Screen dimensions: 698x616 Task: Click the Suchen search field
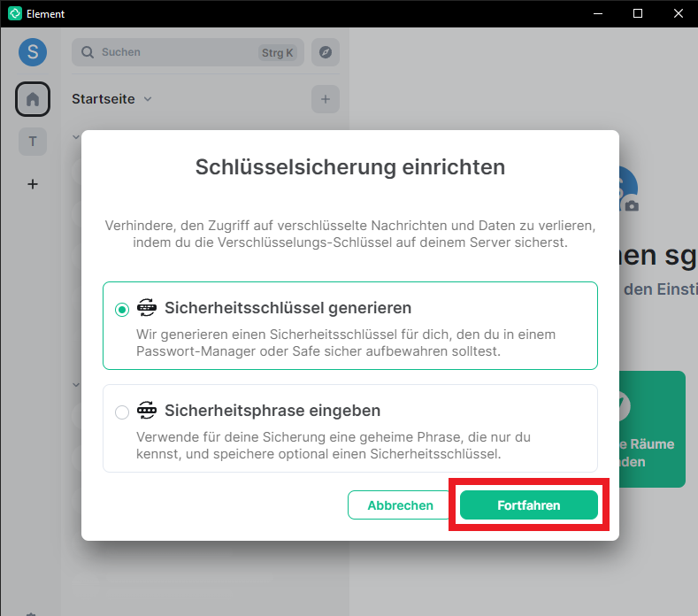coord(177,52)
